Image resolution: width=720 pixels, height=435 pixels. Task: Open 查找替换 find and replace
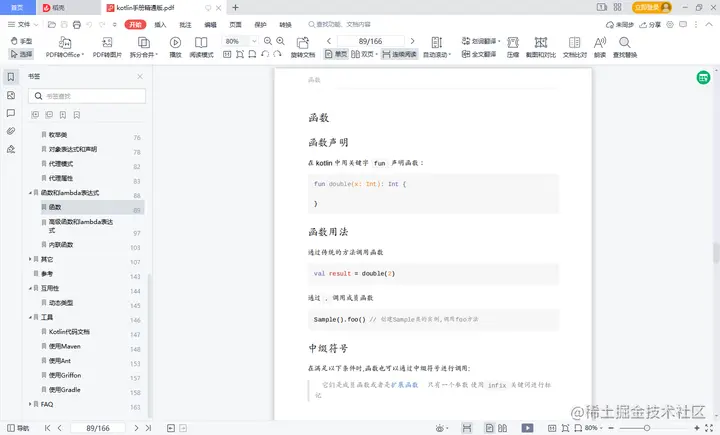(x=624, y=47)
